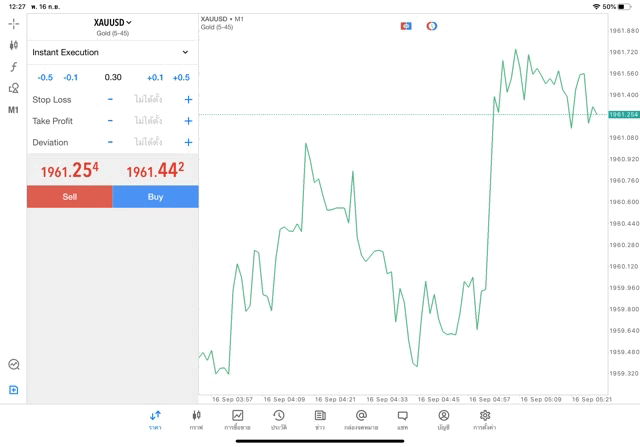The image size is (640, 447).
Task: Change the M1 timeframe in sidebar
Action: [x=13, y=110]
